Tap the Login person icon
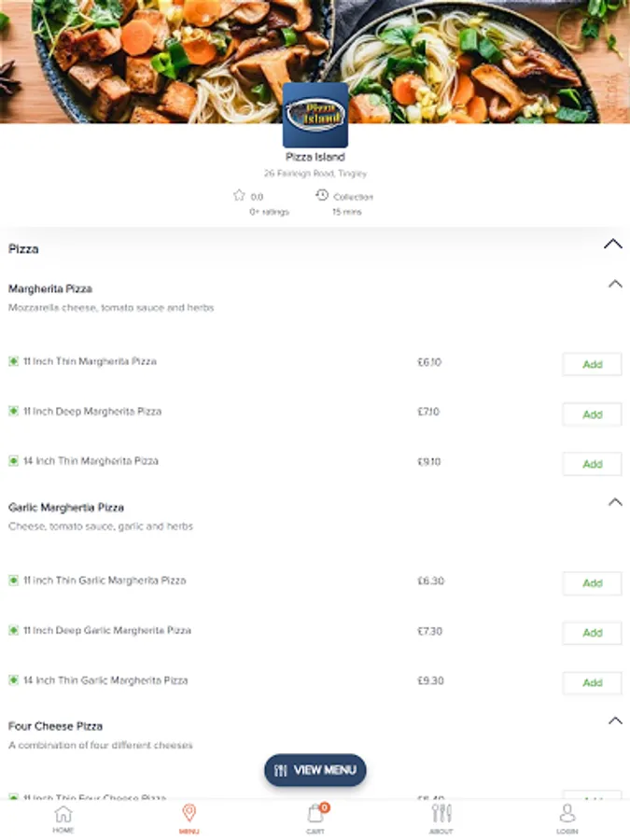This screenshot has height=840, width=630. tap(567, 813)
